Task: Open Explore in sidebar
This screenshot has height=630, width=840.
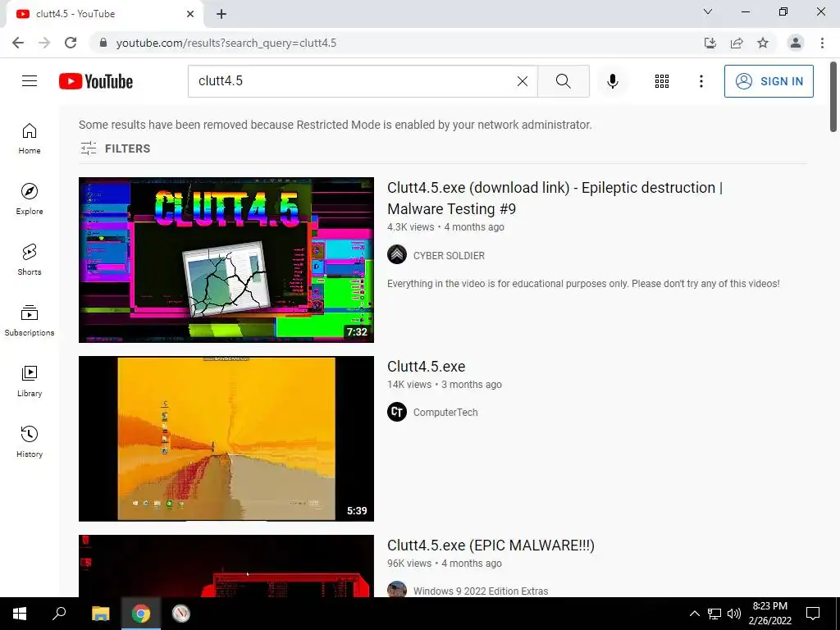Action: click(30, 199)
